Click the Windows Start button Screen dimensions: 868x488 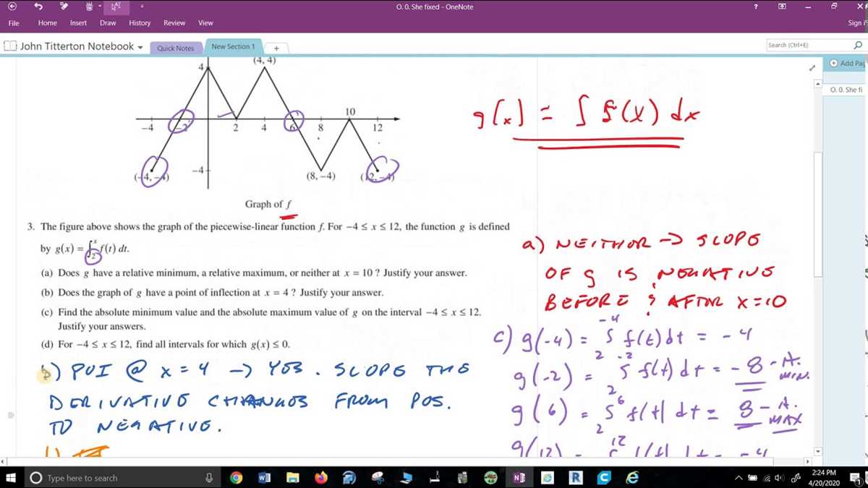pyautogui.click(x=12, y=478)
